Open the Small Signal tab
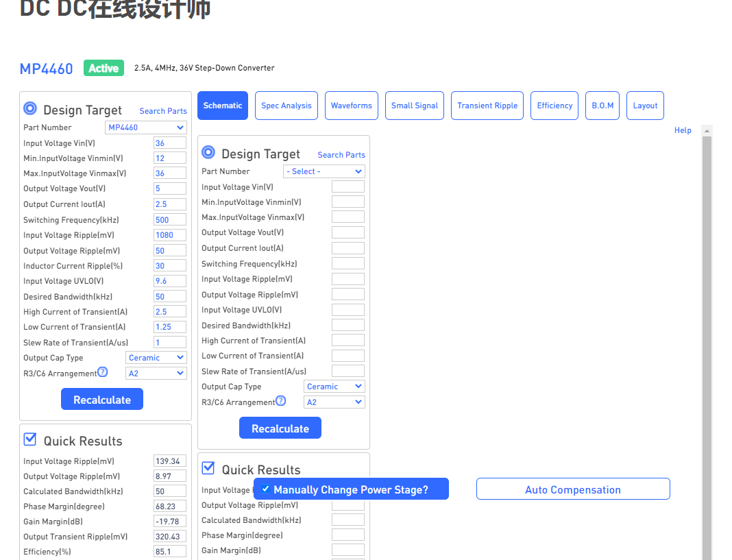The height and width of the screenshot is (560, 732). [x=415, y=106]
